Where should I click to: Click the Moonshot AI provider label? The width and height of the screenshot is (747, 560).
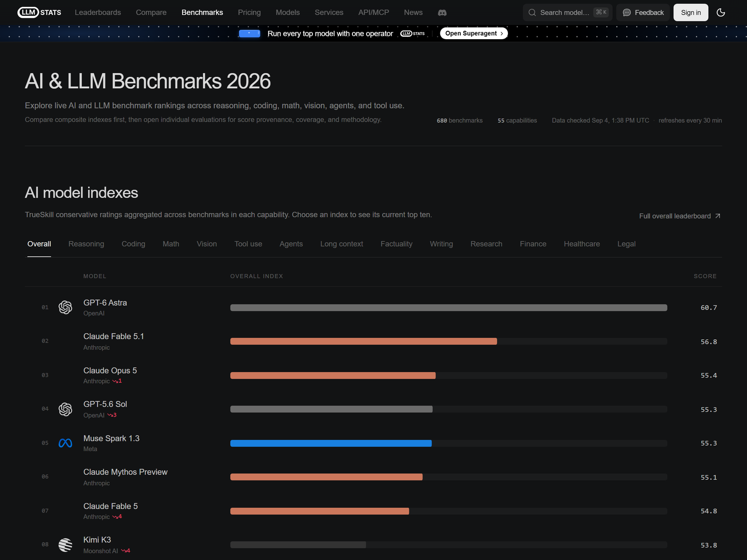101,551
